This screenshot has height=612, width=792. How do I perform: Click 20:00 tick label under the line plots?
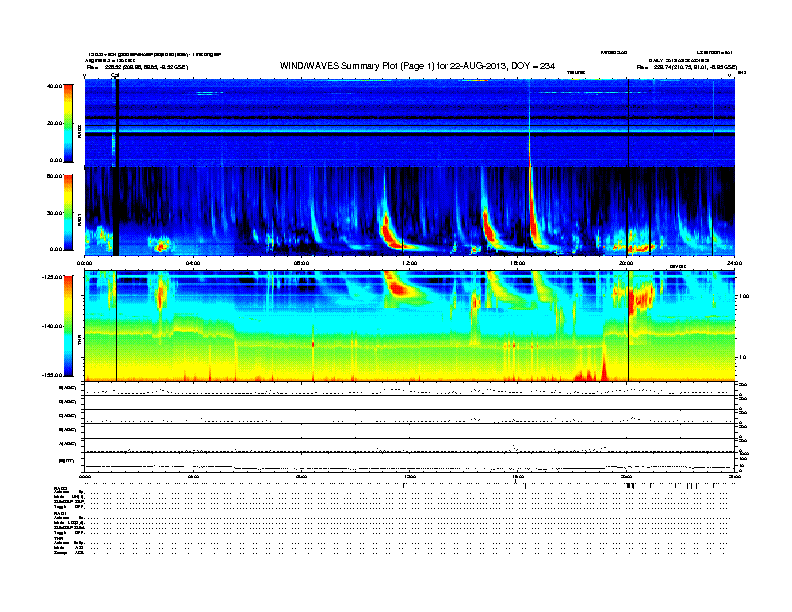[x=626, y=477]
